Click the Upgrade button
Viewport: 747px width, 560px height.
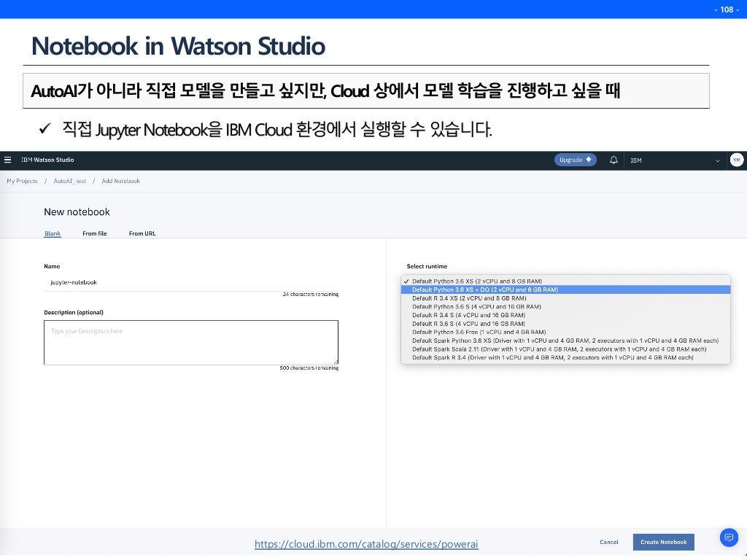tap(575, 160)
